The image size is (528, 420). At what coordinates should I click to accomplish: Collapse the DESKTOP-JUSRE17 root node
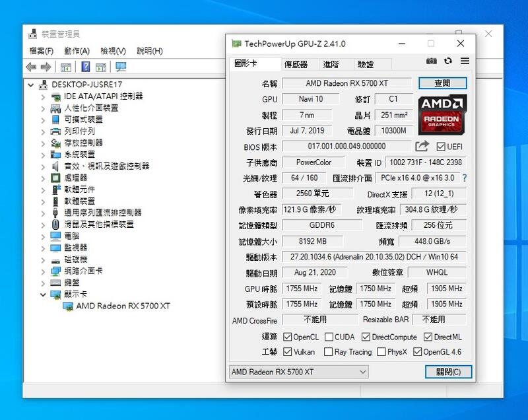[31, 85]
